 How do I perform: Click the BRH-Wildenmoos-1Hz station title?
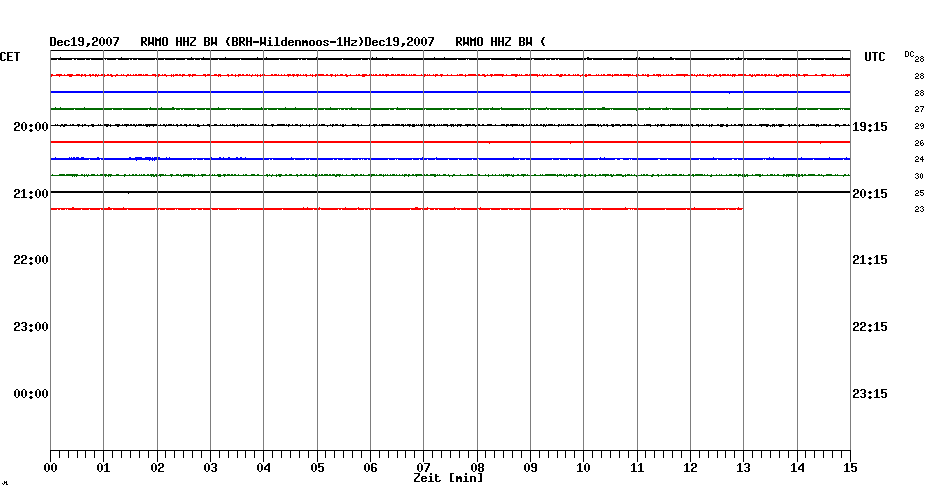pyautogui.click(x=294, y=42)
